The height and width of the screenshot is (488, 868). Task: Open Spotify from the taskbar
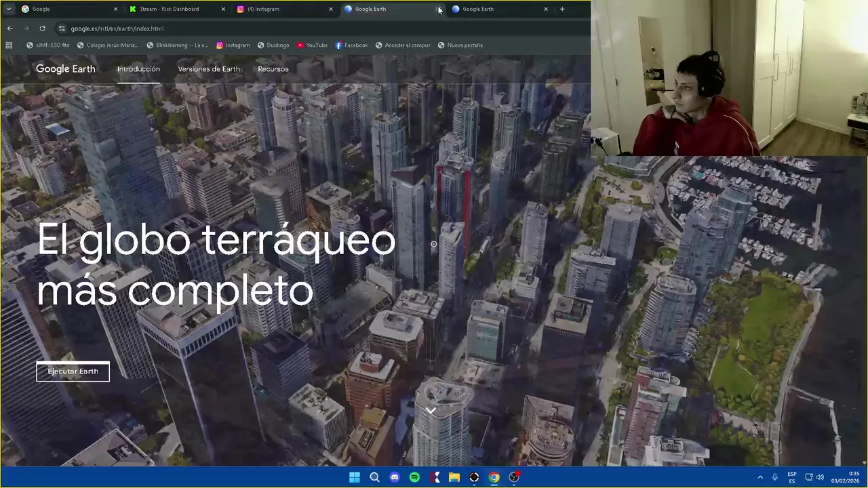coord(414,477)
